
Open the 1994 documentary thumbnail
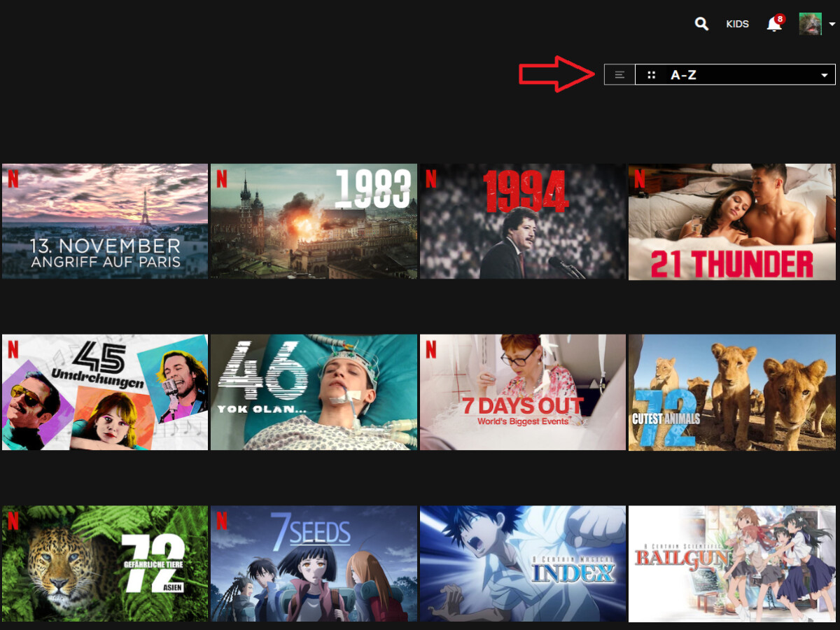click(x=522, y=221)
